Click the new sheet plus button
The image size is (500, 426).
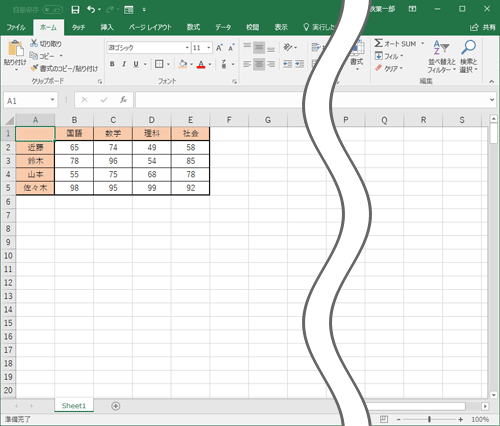click(116, 406)
